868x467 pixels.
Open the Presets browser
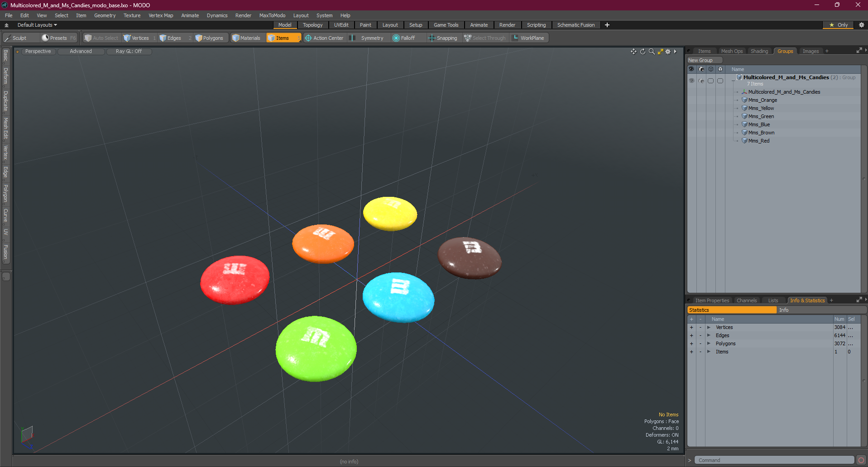[x=58, y=38]
